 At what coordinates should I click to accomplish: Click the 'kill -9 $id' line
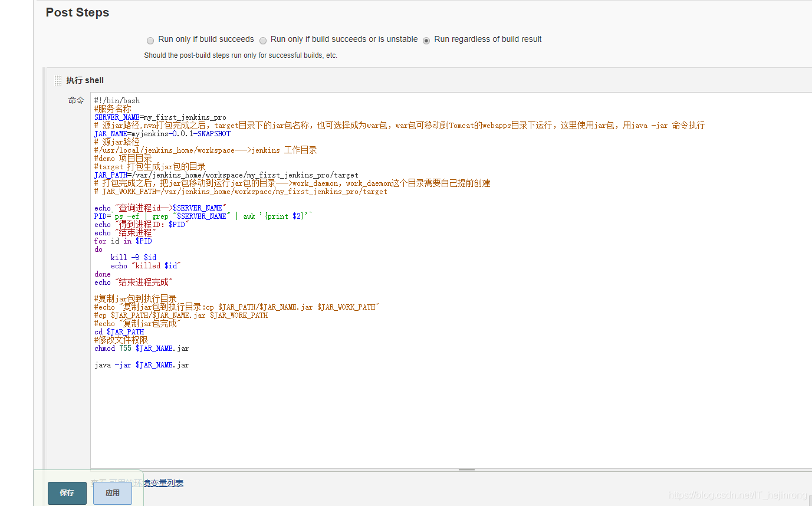pyautogui.click(x=133, y=258)
